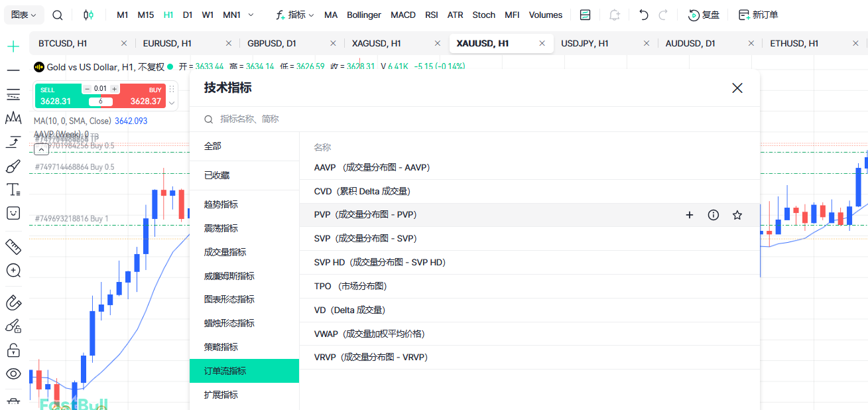Add PVP indicator with plus icon

[x=690, y=215]
